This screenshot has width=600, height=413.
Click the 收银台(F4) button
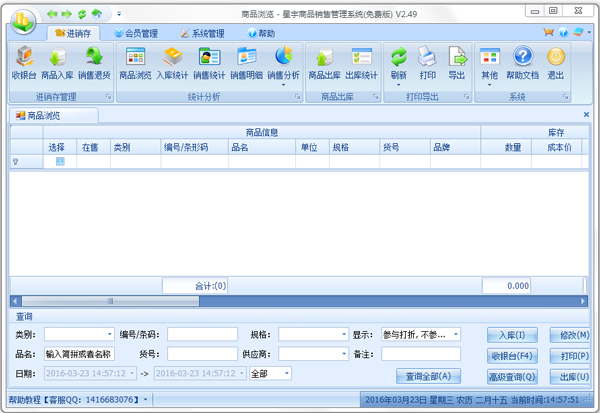pyautogui.click(x=512, y=356)
